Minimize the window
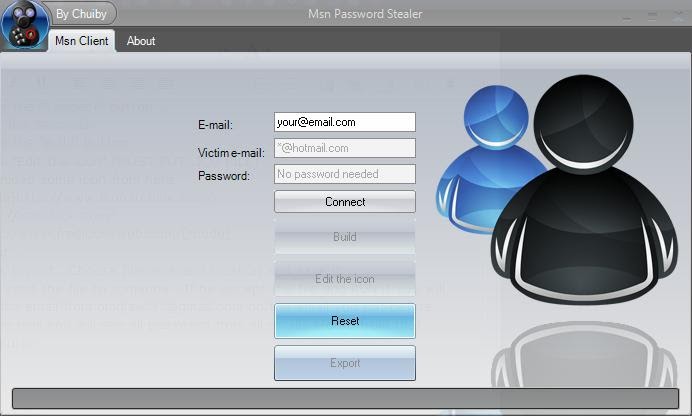Image resolution: width=692 pixels, height=416 pixels. tap(627, 18)
